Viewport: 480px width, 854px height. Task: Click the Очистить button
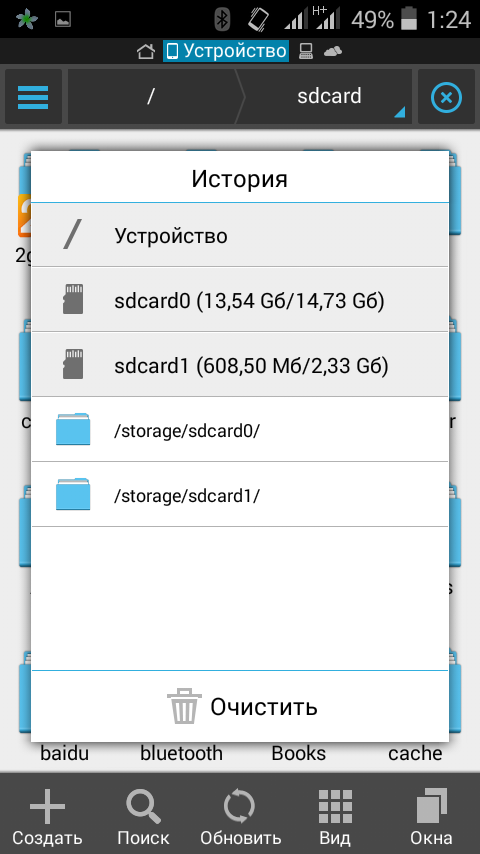[x=240, y=706]
